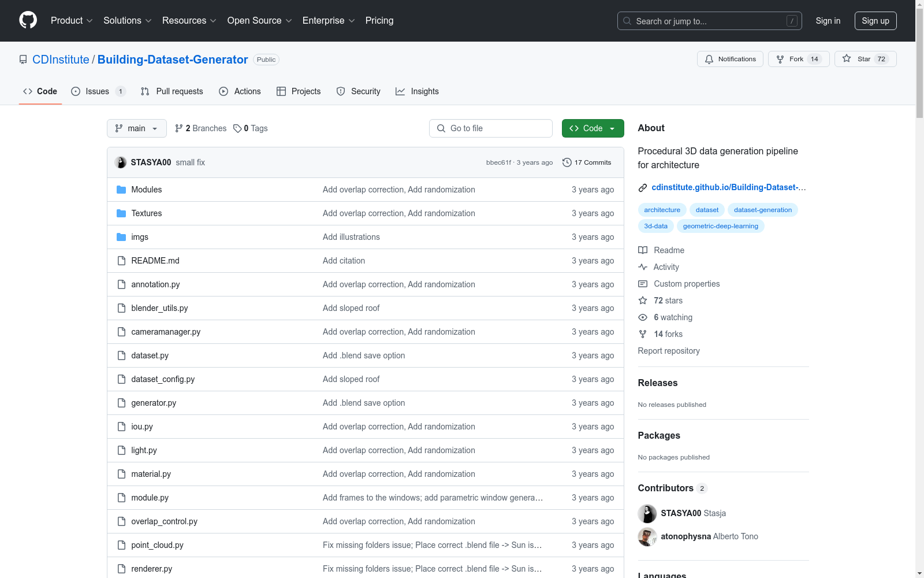Image resolution: width=924 pixels, height=578 pixels.
Task: Open the green Code dropdown button
Action: pos(593,128)
